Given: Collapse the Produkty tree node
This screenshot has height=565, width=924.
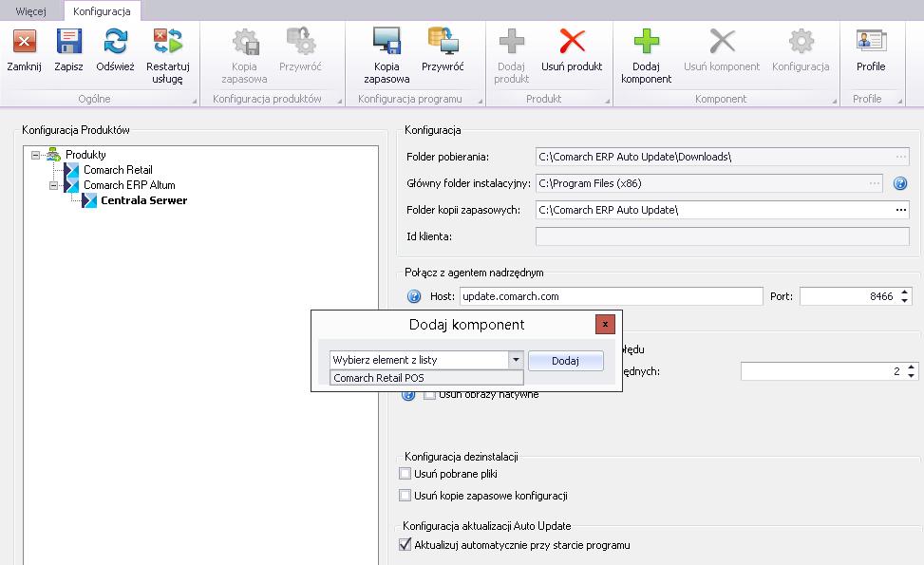Looking at the screenshot, I should point(36,155).
